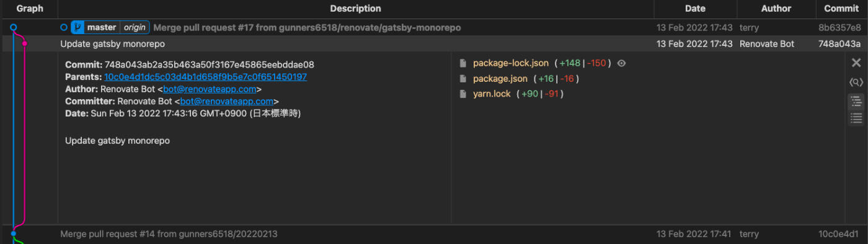Screen dimensions: 868x244
Task: Open package.json file diff
Action: [500, 79]
